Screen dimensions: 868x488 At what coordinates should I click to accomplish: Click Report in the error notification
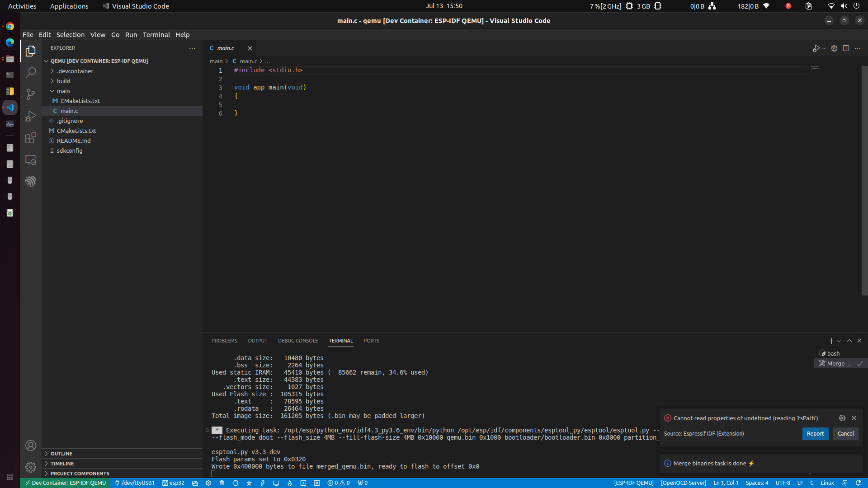point(815,434)
